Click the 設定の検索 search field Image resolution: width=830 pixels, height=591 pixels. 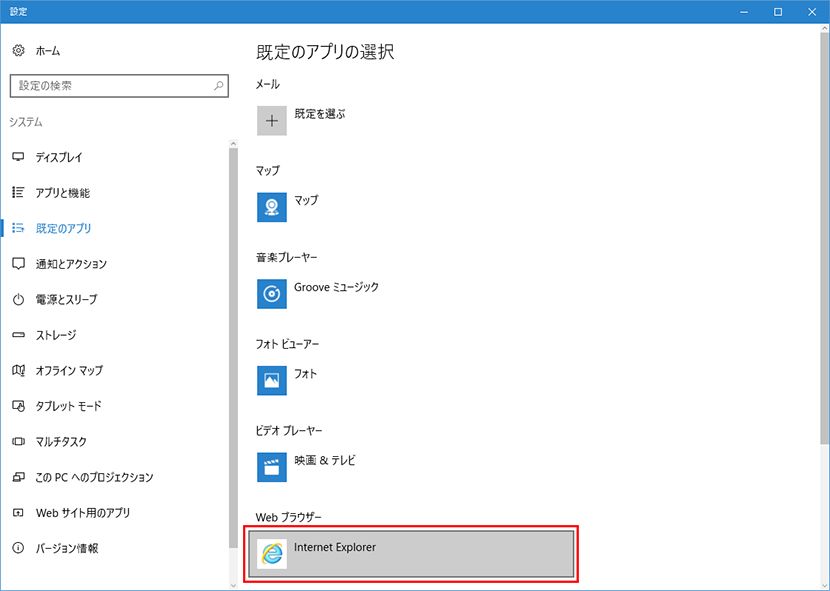coord(119,85)
